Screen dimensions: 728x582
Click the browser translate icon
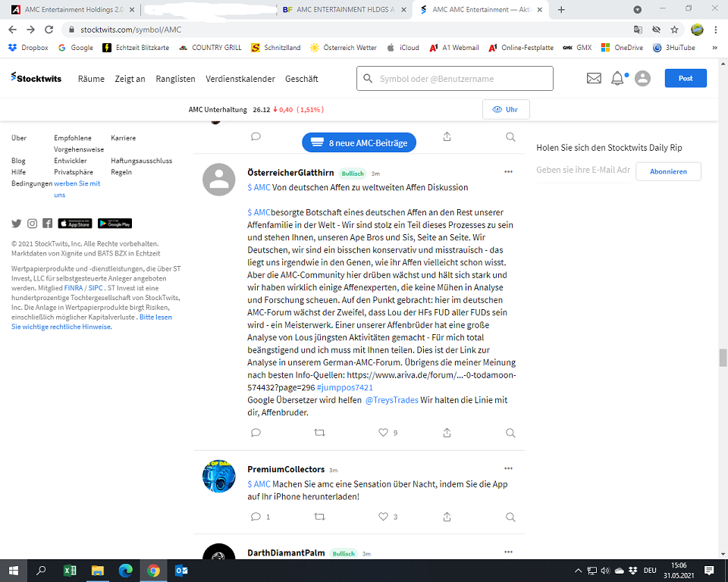point(638,30)
